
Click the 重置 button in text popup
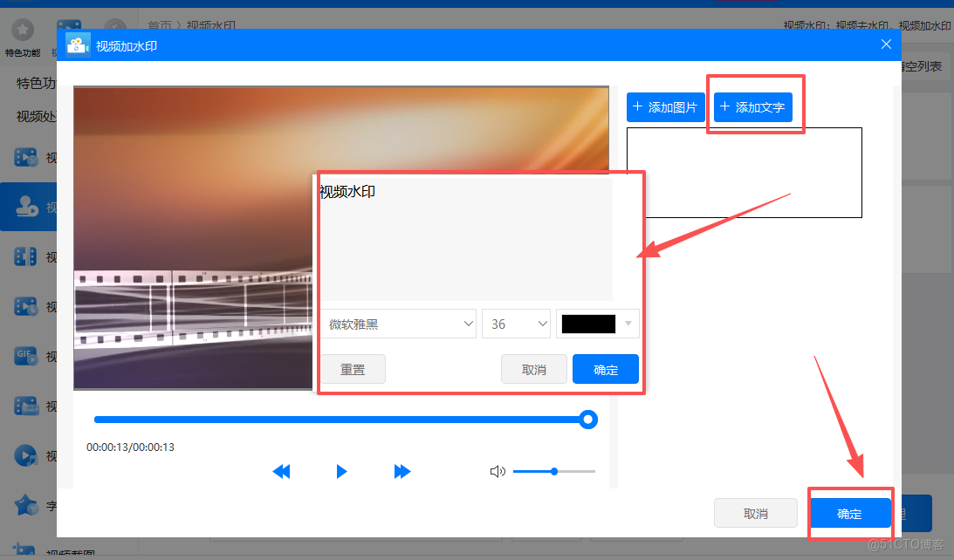click(x=353, y=369)
